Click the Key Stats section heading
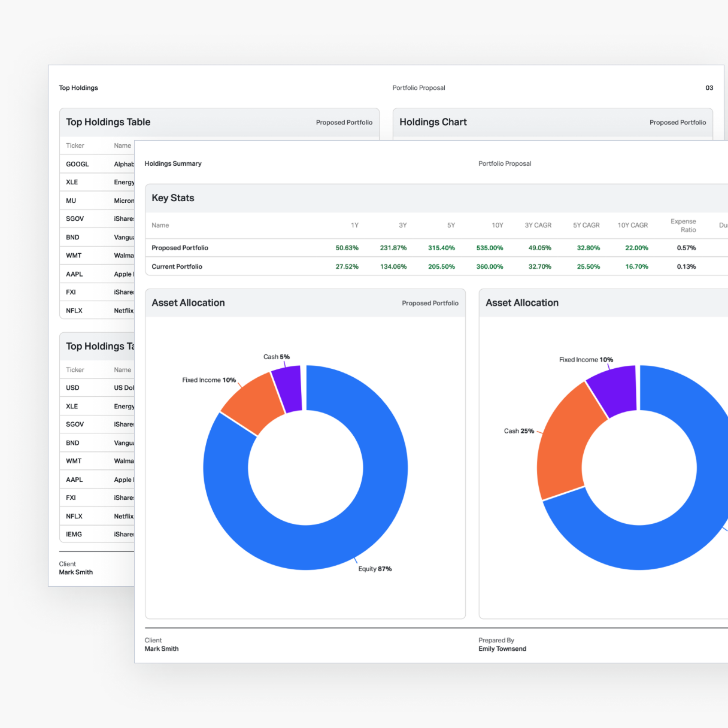The height and width of the screenshot is (728, 728). point(173,198)
